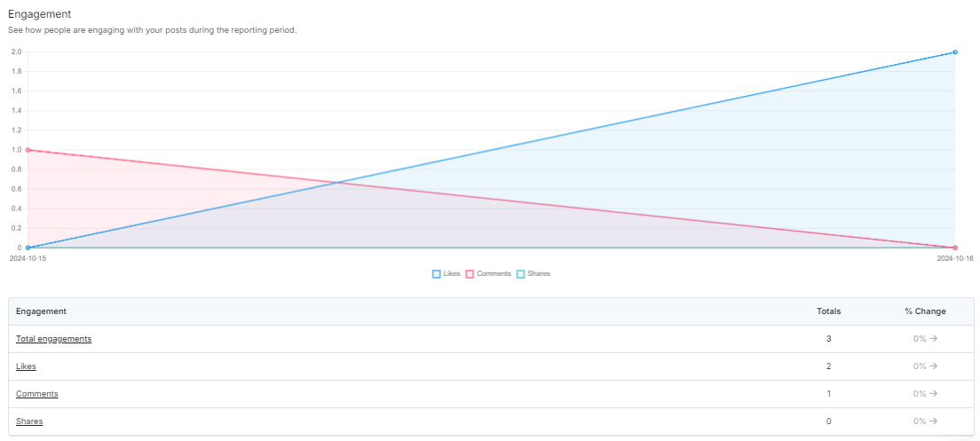Click the Total engagements value of 3
The width and height of the screenshot is (980, 441).
coord(829,339)
